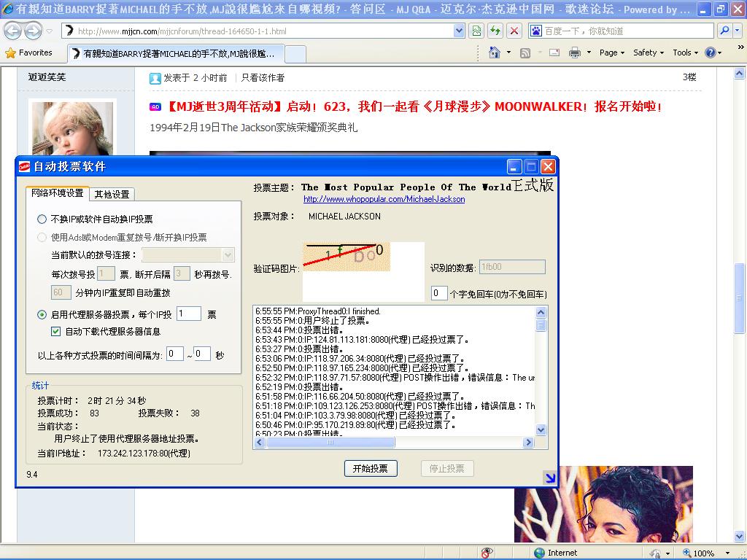Click the Refresh page icon
747x560 pixels.
coord(495,31)
